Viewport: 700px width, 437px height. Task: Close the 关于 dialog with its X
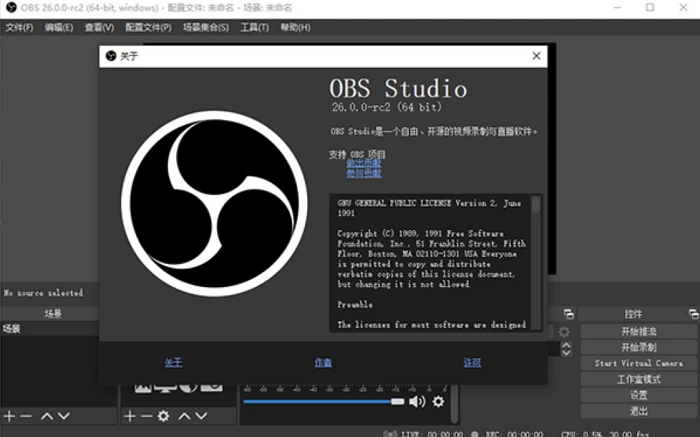pyautogui.click(x=536, y=56)
